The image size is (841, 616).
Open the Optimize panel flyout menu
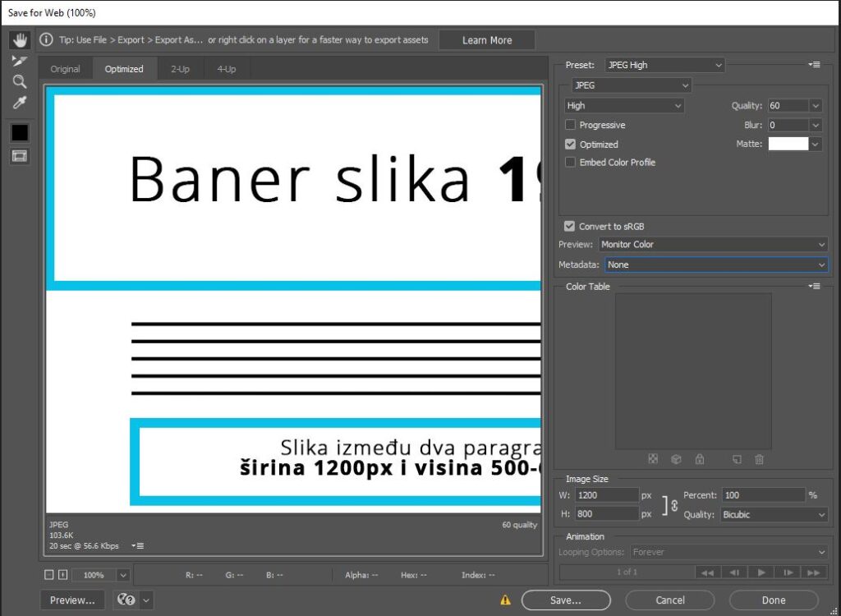pos(813,65)
